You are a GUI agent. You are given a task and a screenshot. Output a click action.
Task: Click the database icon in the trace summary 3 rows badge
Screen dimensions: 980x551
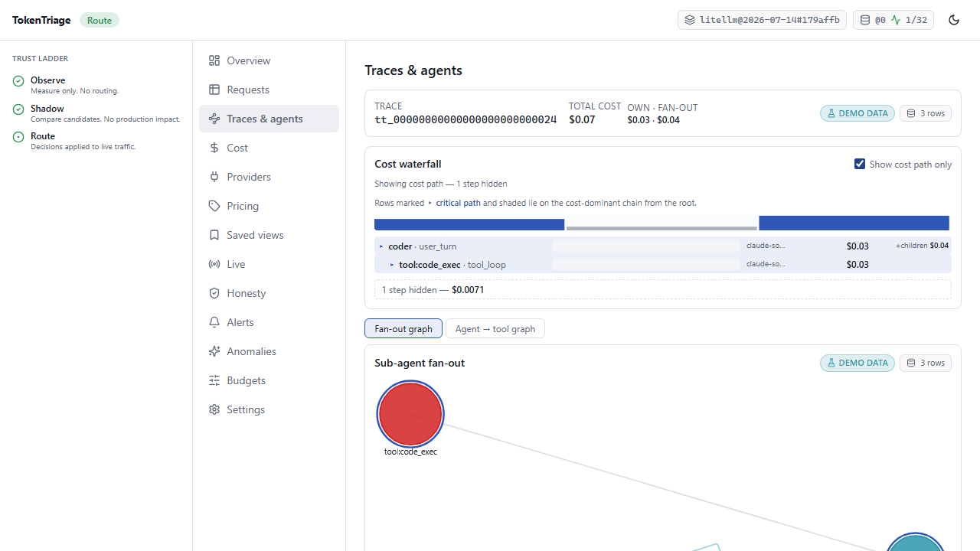pos(911,113)
